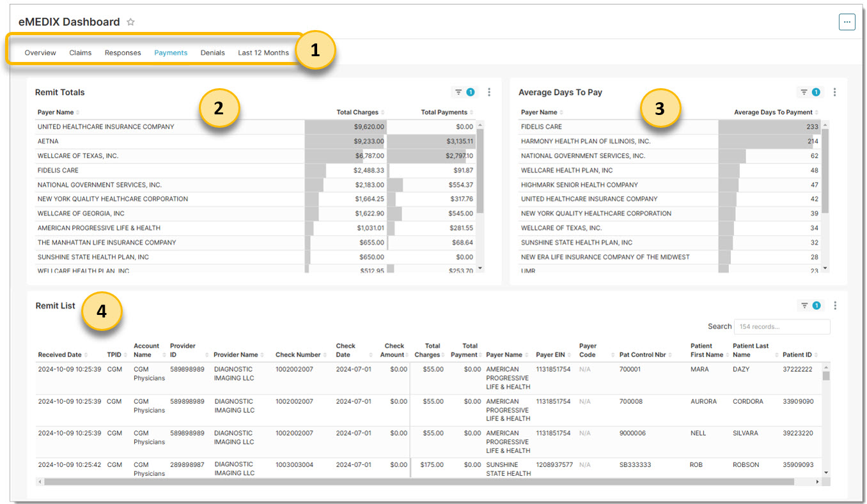867x504 pixels.
Task: Click WELLCARE OF TEXAS, INC. in Remit Totals
Action: [x=78, y=156]
